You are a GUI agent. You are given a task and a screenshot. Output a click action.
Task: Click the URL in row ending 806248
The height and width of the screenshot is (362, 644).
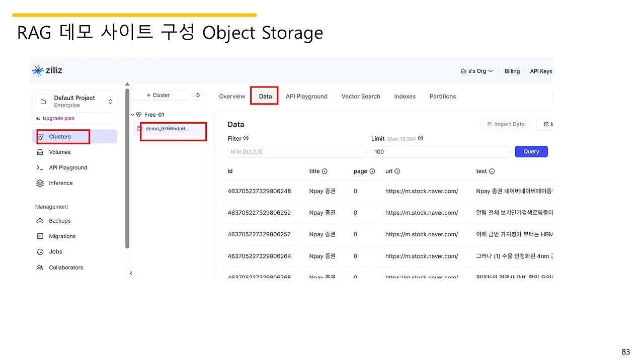[x=422, y=192]
